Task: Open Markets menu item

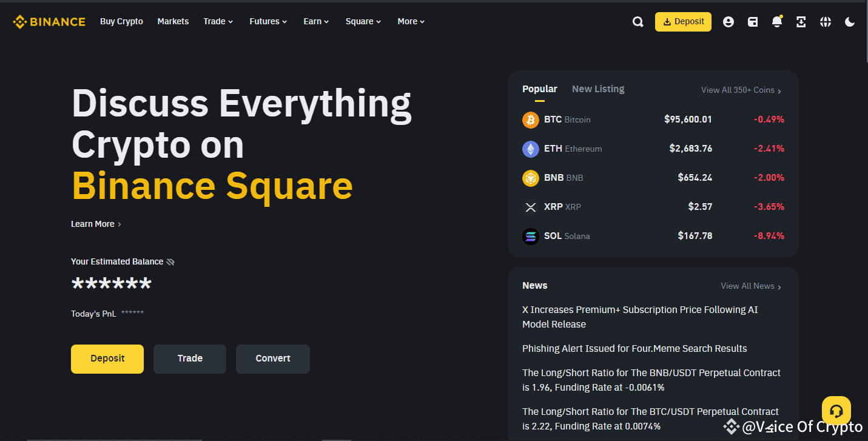Action: [173, 21]
